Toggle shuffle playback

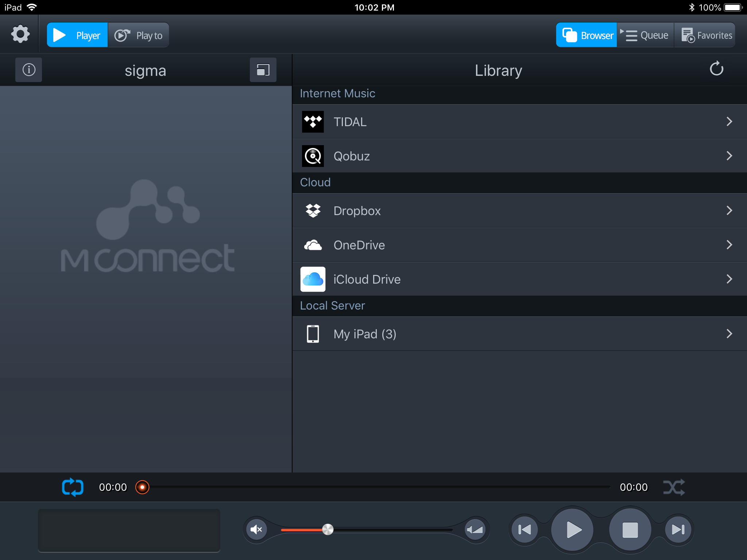point(673,487)
